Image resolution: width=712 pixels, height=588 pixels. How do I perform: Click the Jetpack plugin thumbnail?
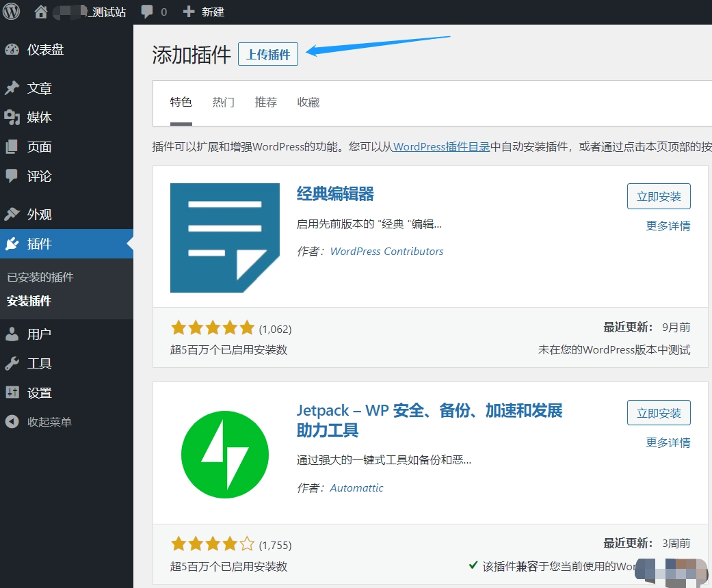(x=225, y=455)
